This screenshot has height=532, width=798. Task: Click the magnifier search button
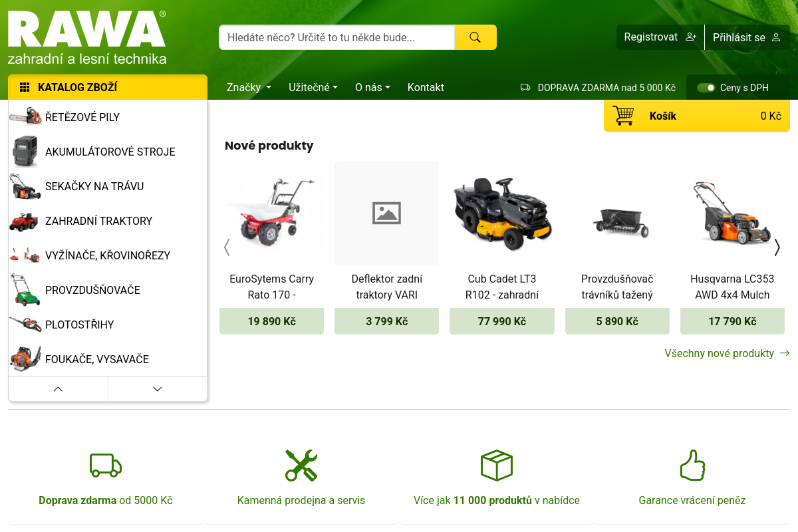[475, 37]
